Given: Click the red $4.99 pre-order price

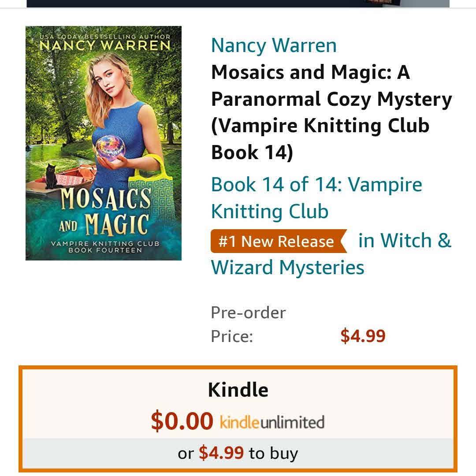Looking at the screenshot, I should (363, 336).
